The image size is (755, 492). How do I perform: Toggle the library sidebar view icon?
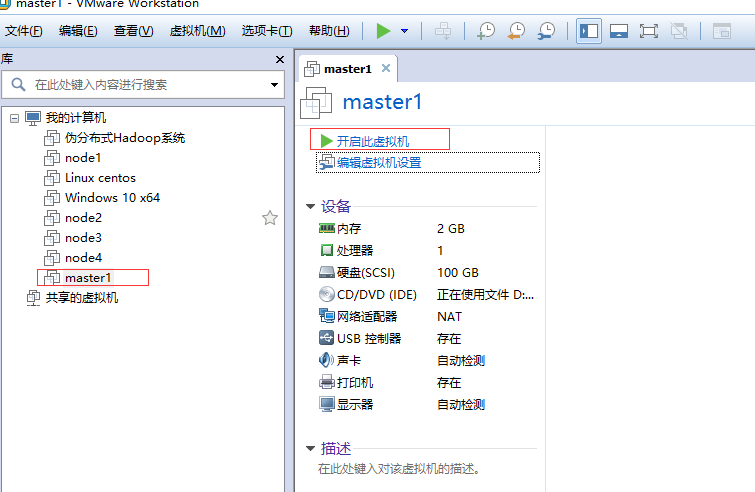tap(589, 31)
